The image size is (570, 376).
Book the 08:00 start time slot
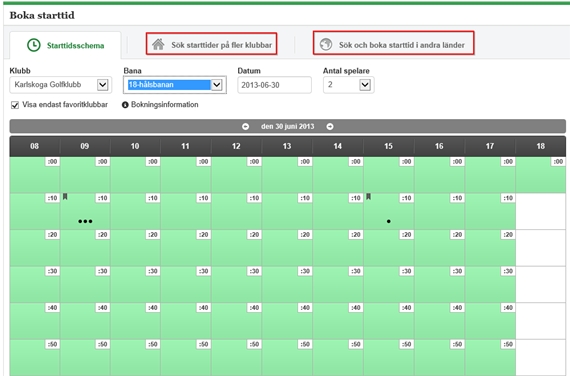point(35,175)
